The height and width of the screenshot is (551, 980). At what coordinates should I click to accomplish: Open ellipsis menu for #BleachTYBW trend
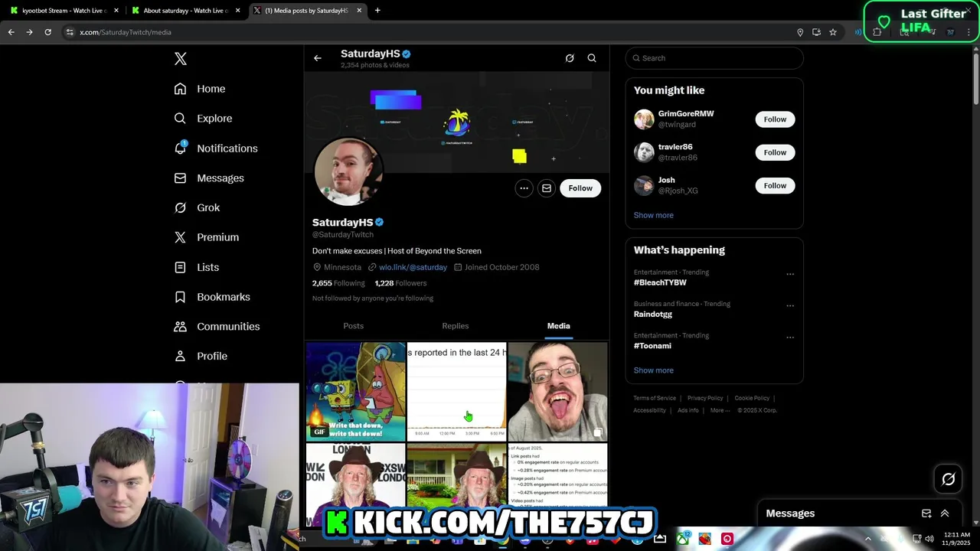pos(790,274)
